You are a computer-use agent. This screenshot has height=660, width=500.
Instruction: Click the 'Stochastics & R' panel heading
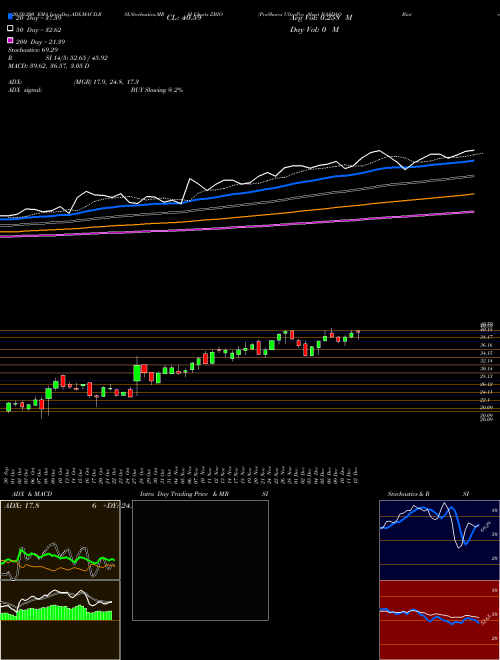[408, 494]
